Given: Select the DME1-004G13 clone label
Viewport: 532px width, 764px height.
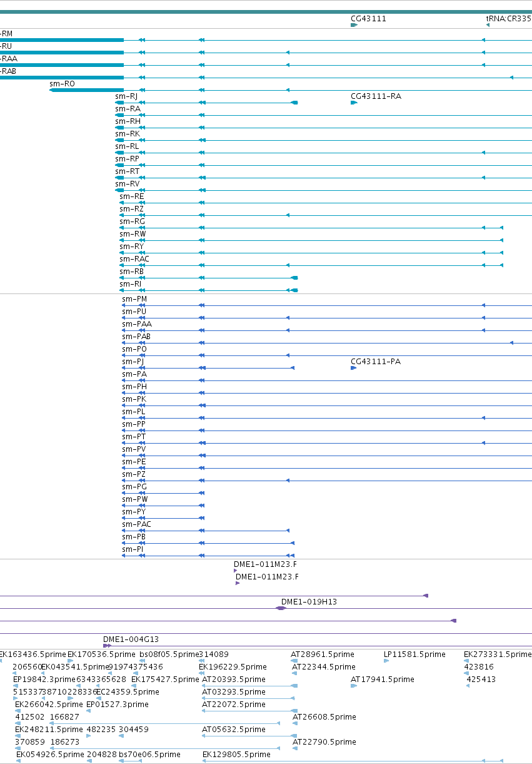Looking at the screenshot, I should (x=131, y=639).
